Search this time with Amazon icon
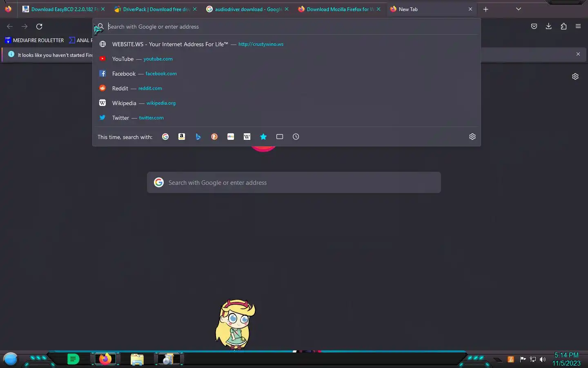Image resolution: width=588 pixels, height=368 pixels. coord(182,137)
